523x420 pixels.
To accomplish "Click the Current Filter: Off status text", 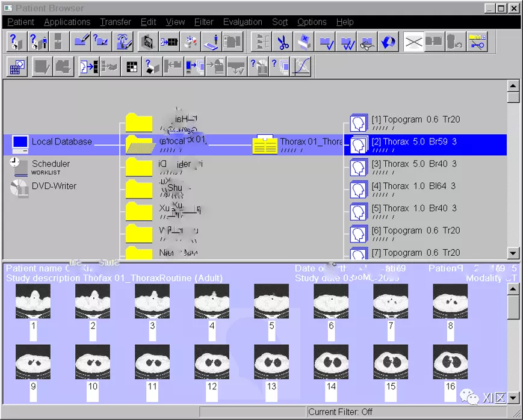I will (340, 412).
